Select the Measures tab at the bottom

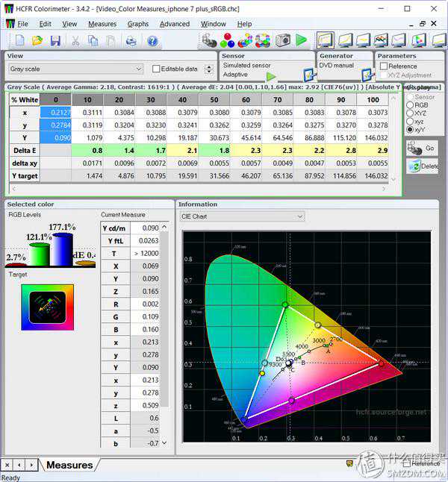(69, 465)
